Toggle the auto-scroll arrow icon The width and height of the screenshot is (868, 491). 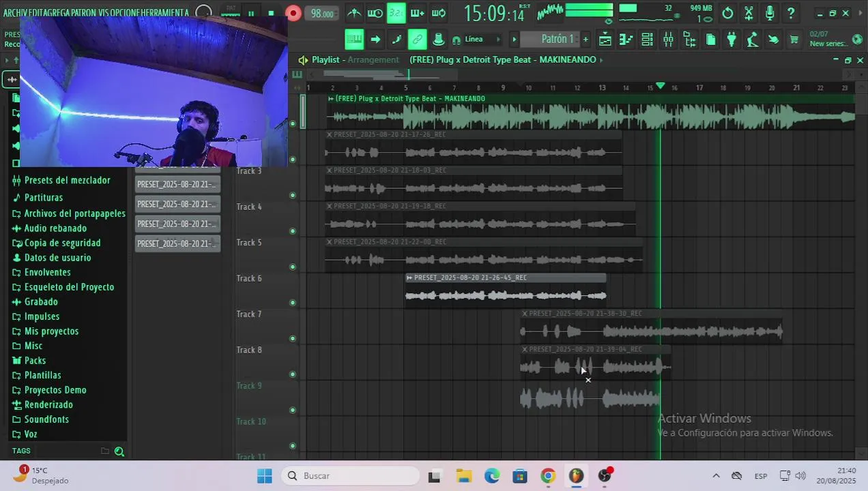375,40
